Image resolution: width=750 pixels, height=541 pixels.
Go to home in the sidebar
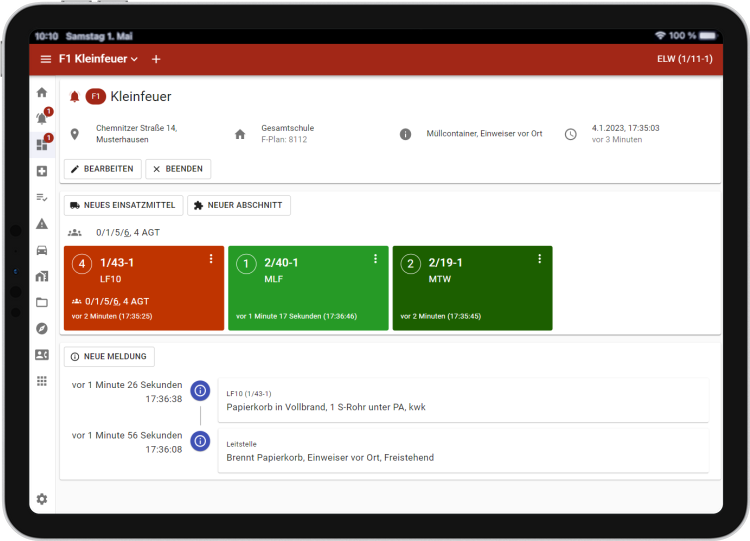[x=42, y=92]
